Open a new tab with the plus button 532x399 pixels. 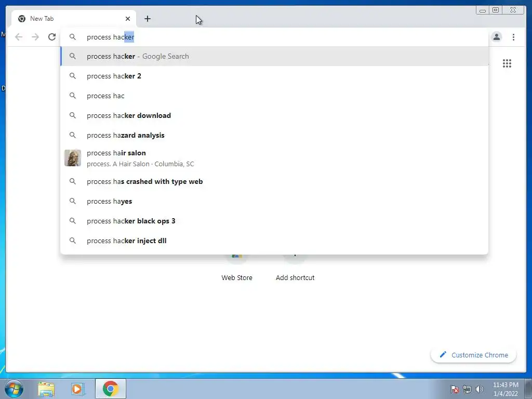[x=147, y=19]
